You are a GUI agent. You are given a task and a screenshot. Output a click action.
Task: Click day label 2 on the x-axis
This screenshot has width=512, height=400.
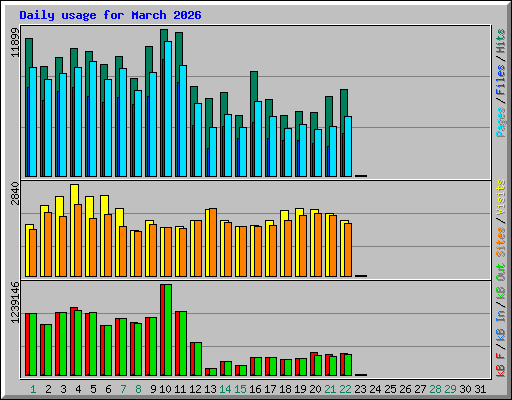click(48, 389)
